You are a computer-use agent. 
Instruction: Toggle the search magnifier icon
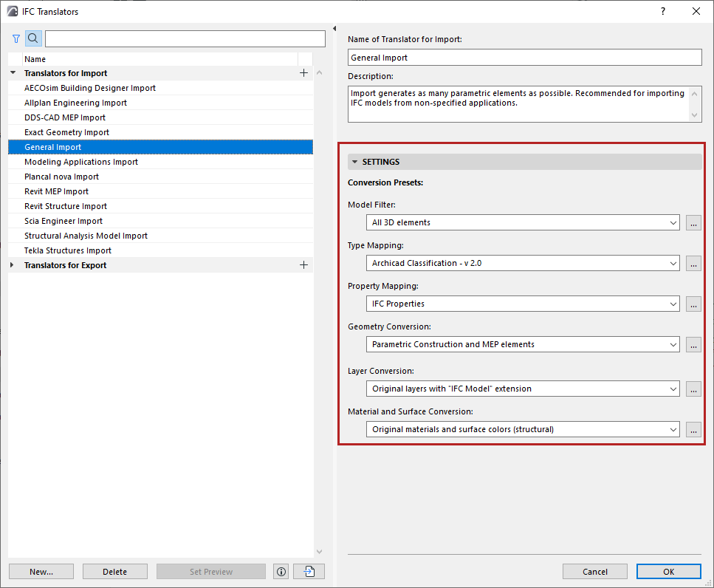tap(33, 38)
